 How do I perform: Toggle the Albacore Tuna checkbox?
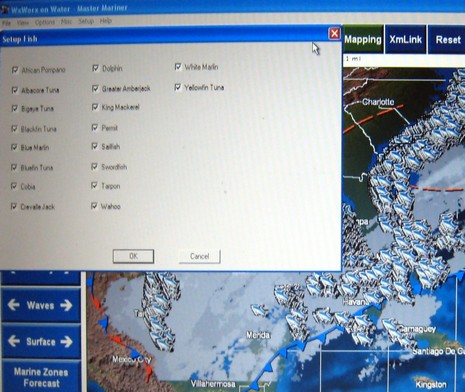pyautogui.click(x=15, y=90)
